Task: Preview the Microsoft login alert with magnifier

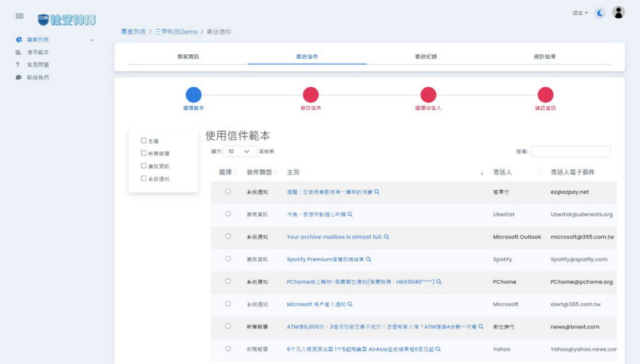Action: point(350,303)
